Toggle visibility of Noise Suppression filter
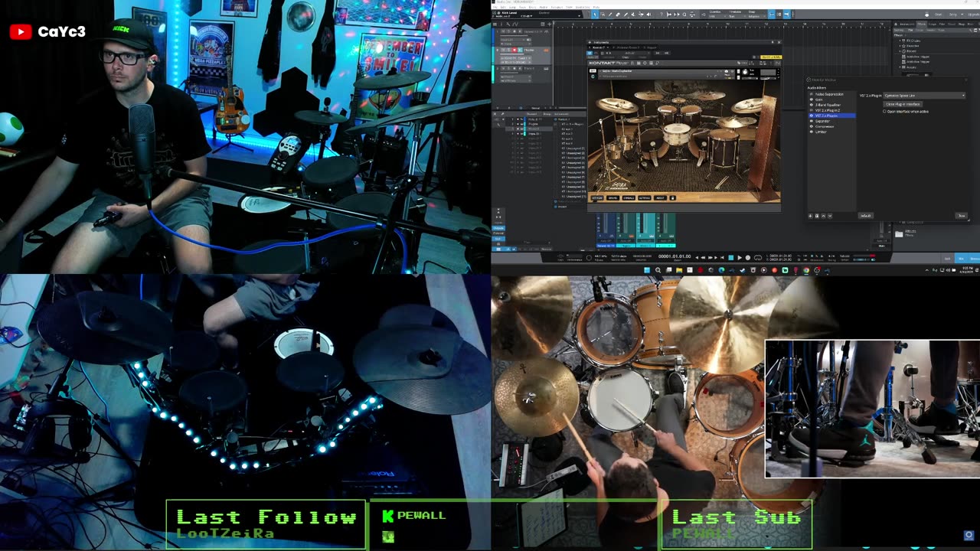The height and width of the screenshot is (551, 980). coord(812,94)
